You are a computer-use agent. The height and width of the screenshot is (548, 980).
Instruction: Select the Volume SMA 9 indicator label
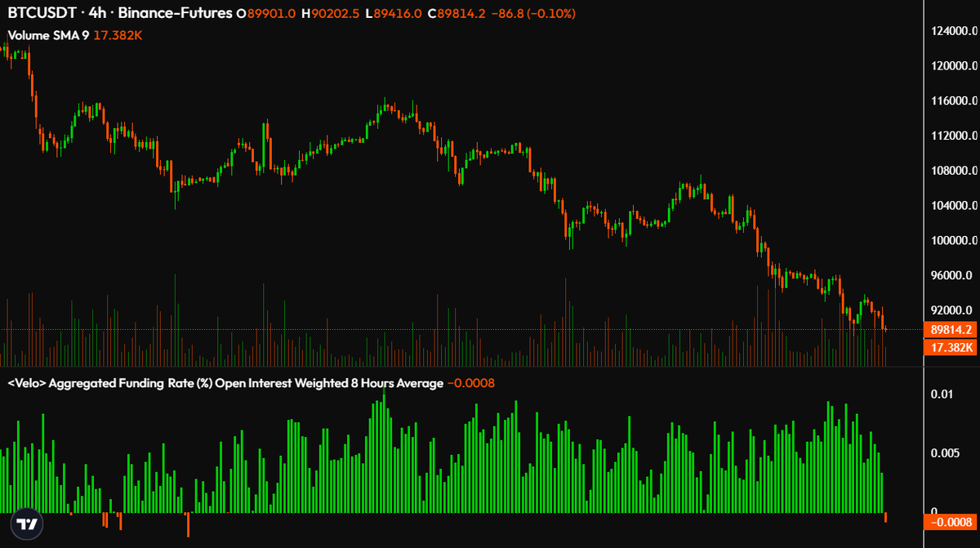click(x=47, y=36)
